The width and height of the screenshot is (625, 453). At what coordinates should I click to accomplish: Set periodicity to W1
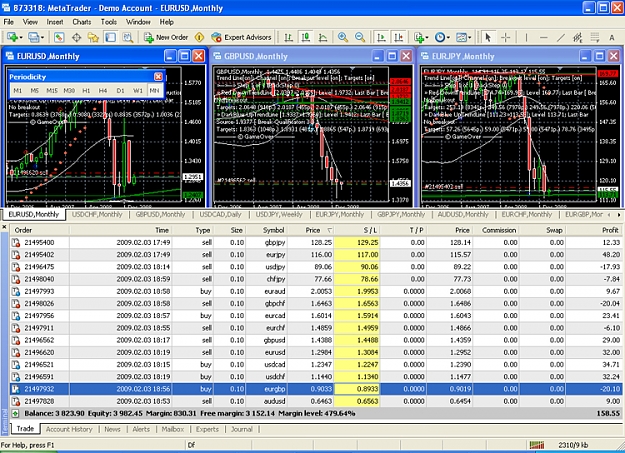138,91
